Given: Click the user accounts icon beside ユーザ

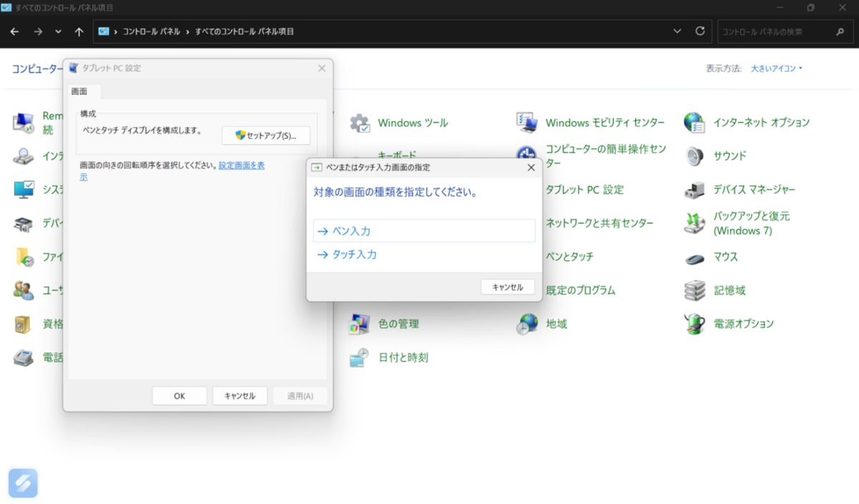Looking at the screenshot, I should pos(24,291).
